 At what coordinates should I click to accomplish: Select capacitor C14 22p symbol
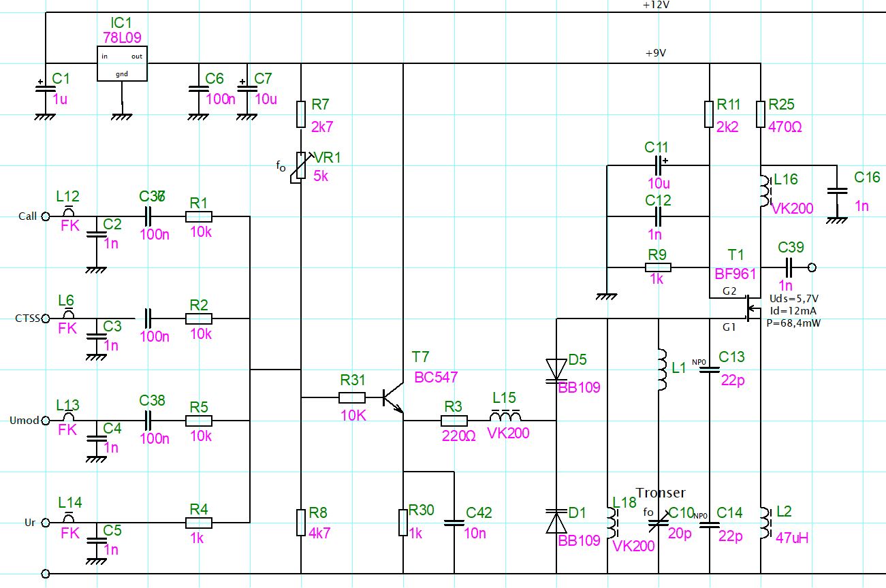point(710,524)
